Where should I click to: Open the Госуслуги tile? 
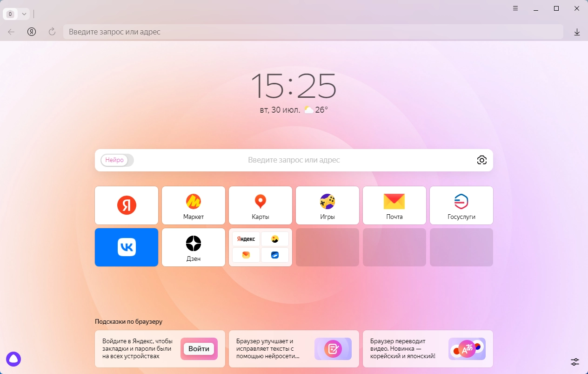[461, 205]
